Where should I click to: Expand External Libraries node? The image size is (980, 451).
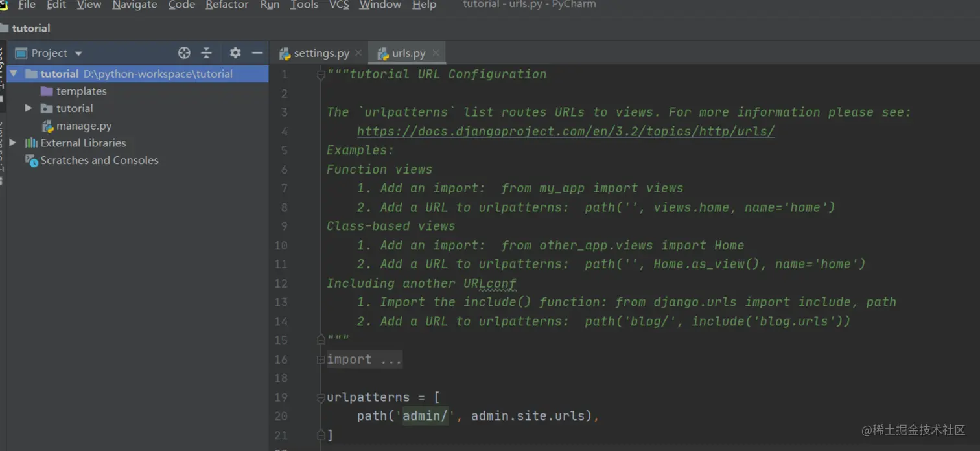pos(13,143)
